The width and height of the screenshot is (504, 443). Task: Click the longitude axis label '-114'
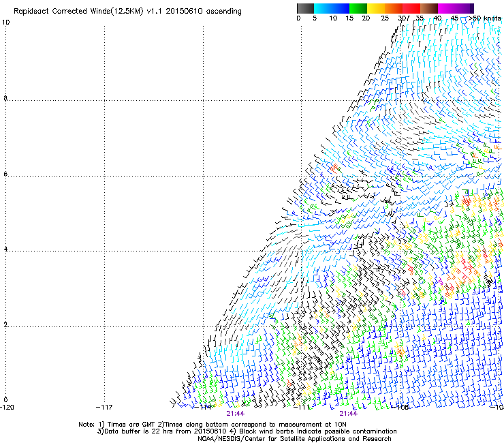[x=204, y=408]
